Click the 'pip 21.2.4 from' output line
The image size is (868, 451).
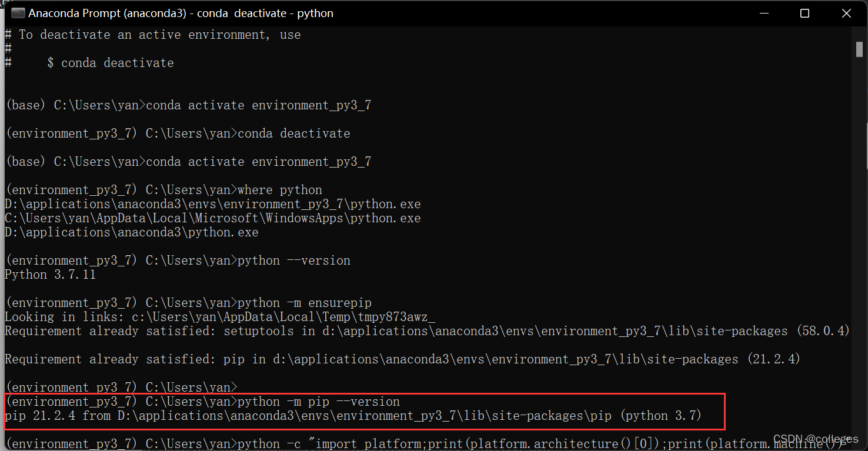tap(353, 416)
